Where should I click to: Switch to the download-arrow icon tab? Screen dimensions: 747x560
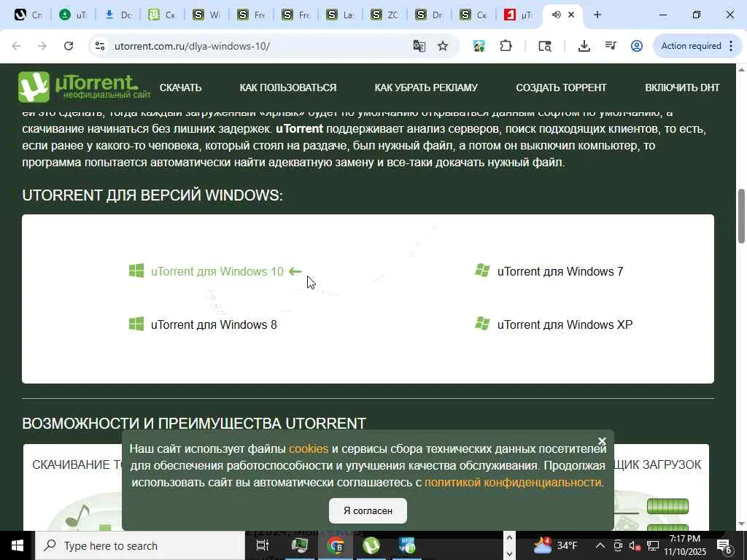(117, 15)
